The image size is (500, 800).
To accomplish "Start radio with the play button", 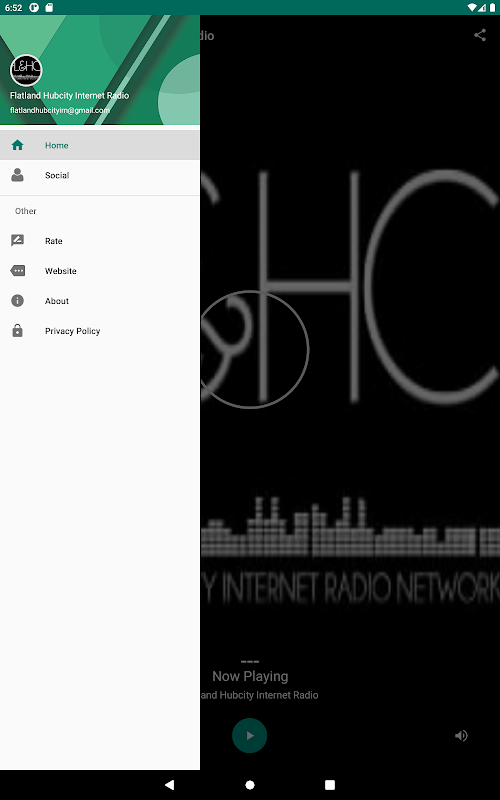I will (249, 735).
